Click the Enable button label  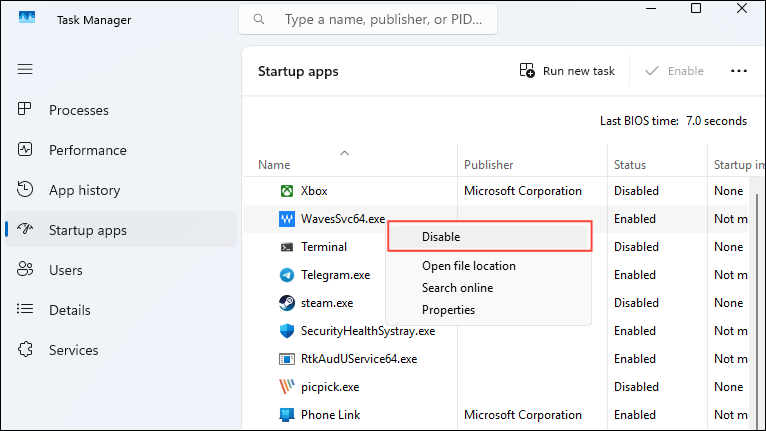pyautogui.click(x=686, y=71)
